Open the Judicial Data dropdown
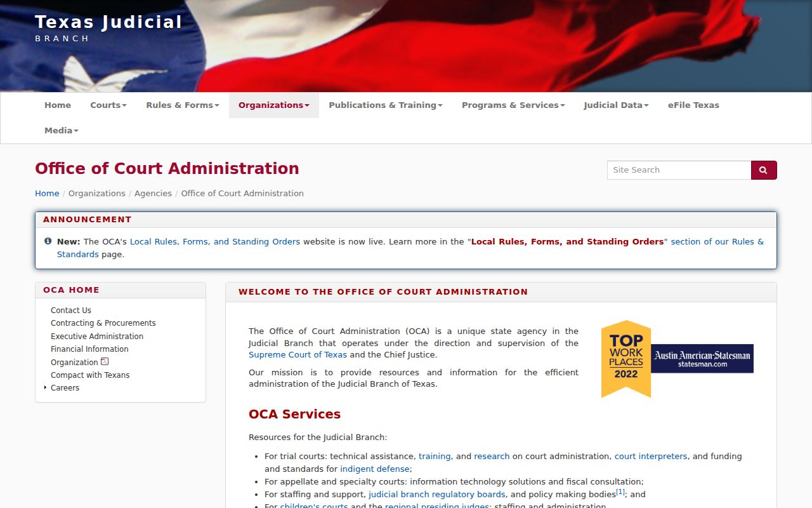The width and height of the screenshot is (812, 508). [x=616, y=105]
